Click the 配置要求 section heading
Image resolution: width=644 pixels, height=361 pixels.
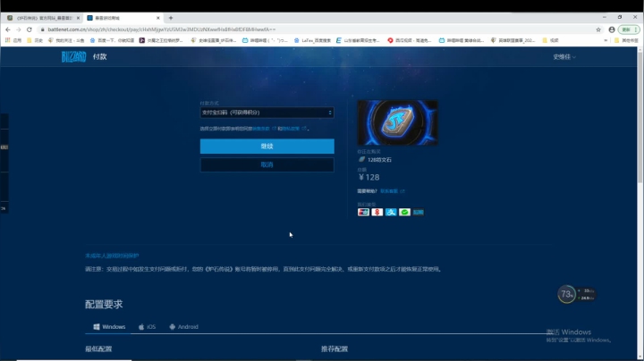[104, 304]
